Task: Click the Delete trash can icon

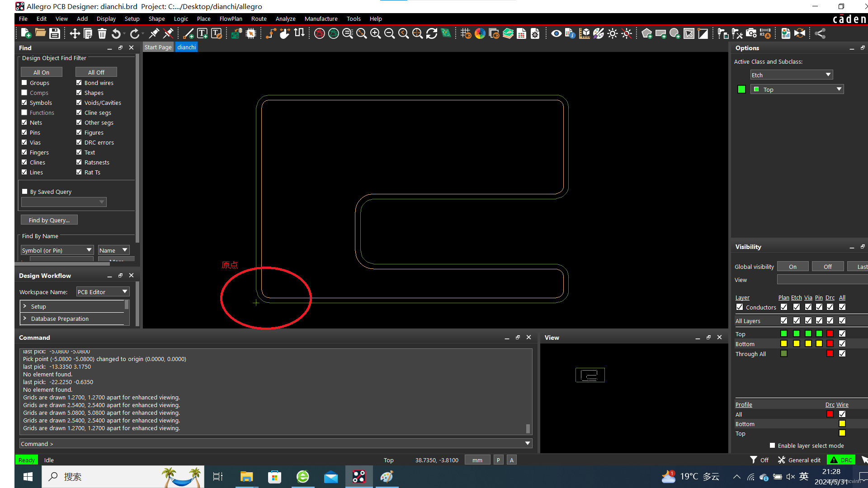Action: [102, 33]
